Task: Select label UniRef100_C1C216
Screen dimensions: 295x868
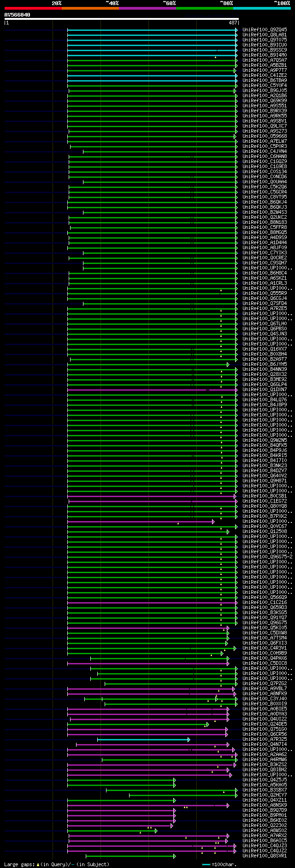Action: [265, 603]
